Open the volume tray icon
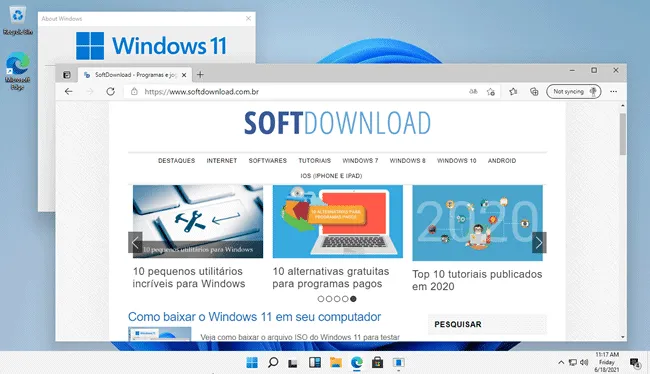Viewport: 650px width, 374px height. [x=584, y=363]
